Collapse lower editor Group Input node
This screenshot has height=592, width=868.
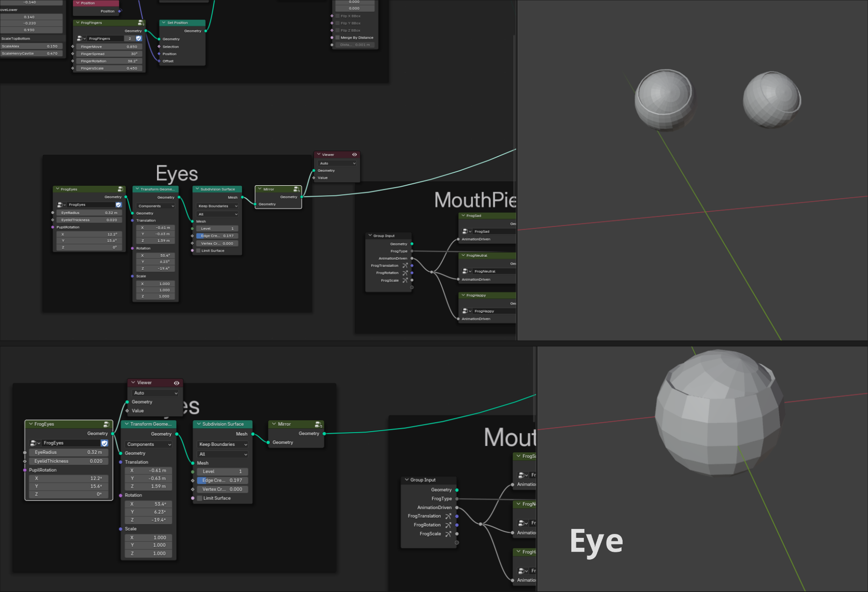tap(406, 480)
